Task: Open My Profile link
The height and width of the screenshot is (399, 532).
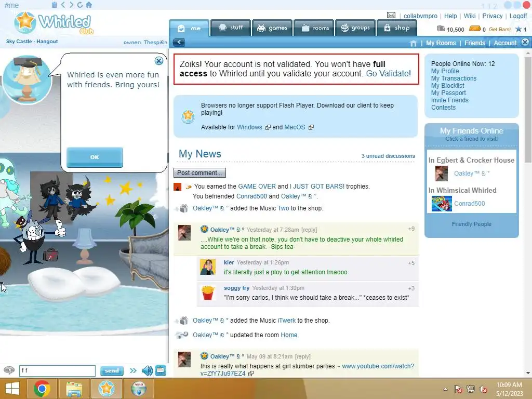Action: pyautogui.click(x=445, y=71)
